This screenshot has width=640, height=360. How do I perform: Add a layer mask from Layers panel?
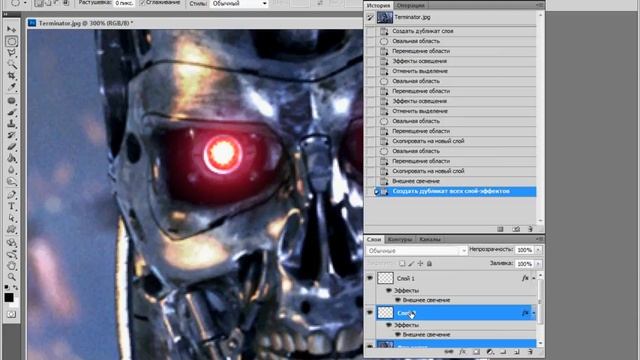tap(476, 351)
